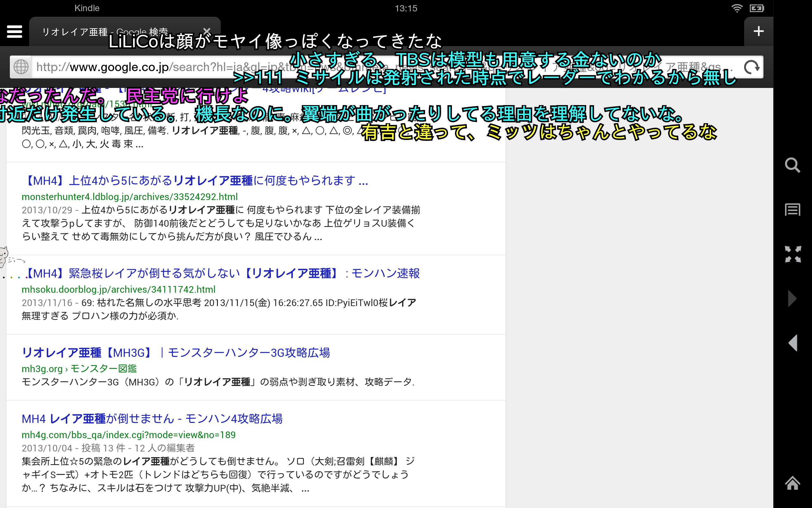Viewport: 812px width, 508px height.
Task: Close the リオレイア亜種 Google search tab
Action: point(207,31)
